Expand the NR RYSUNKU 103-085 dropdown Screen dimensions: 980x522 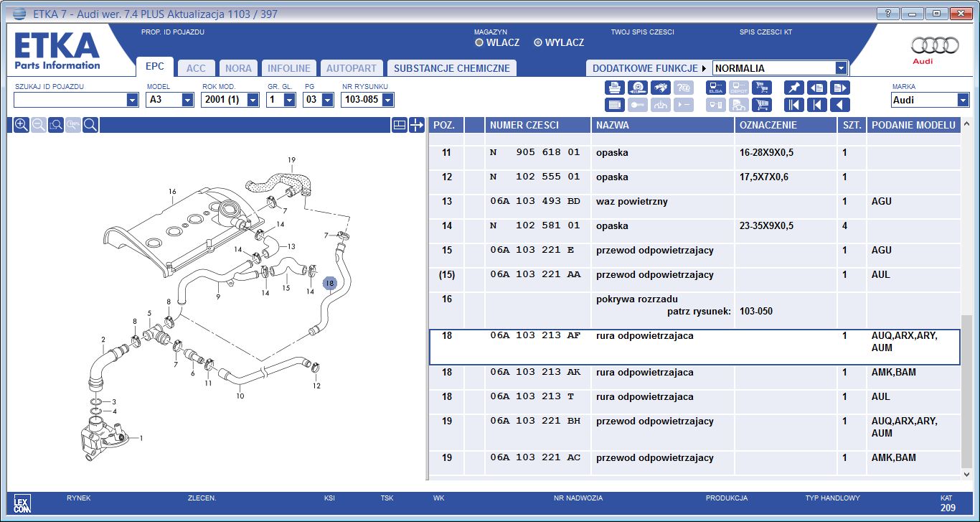(x=388, y=101)
